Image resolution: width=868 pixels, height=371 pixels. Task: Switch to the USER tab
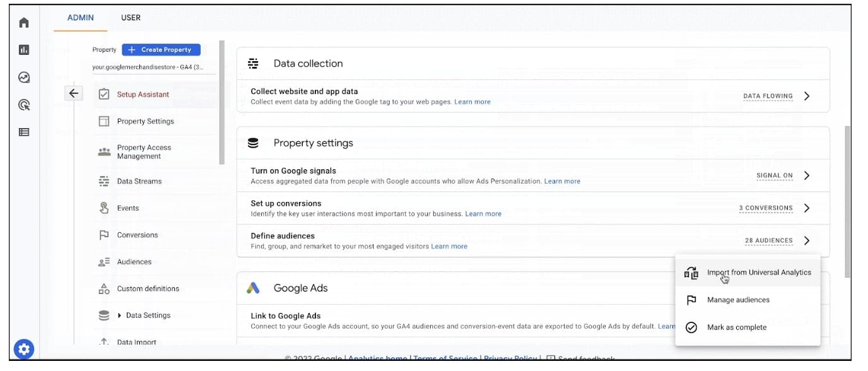pyautogui.click(x=131, y=18)
